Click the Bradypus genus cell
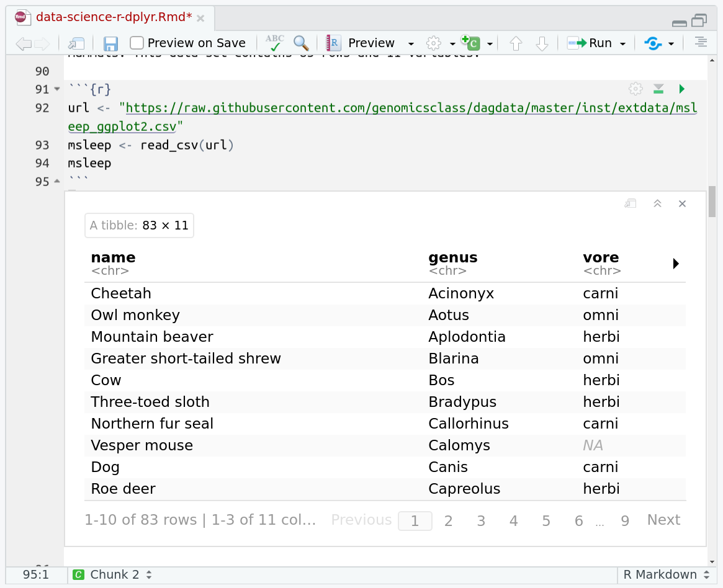 pos(462,402)
